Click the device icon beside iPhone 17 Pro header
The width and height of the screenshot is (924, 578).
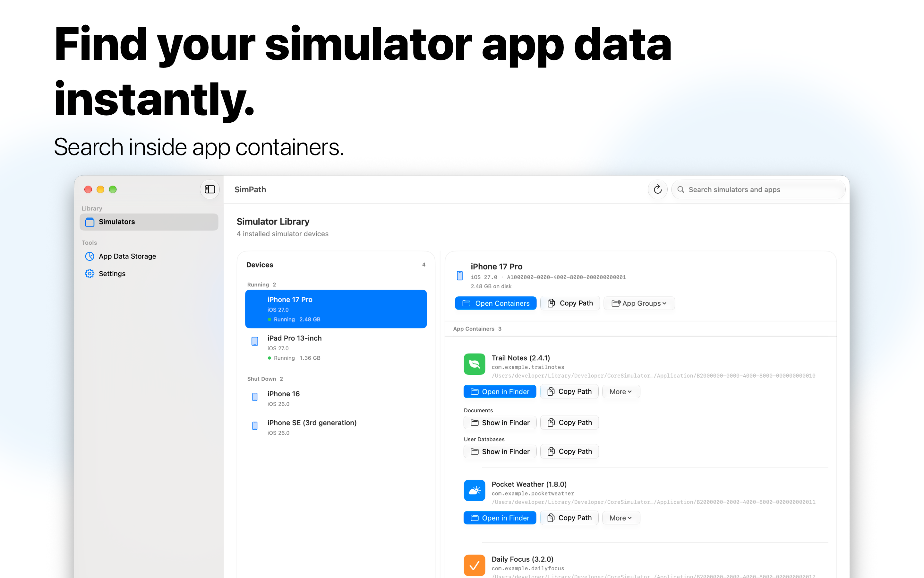click(x=460, y=275)
